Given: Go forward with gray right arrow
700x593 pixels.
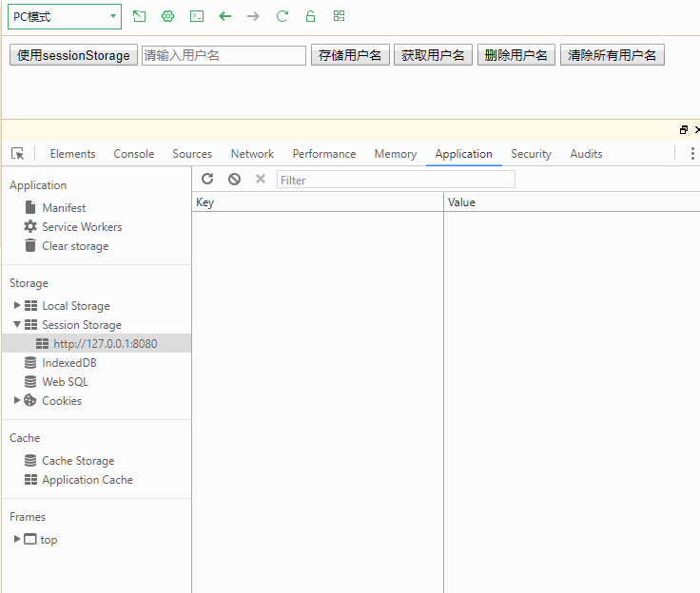Looking at the screenshot, I should pos(253,16).
